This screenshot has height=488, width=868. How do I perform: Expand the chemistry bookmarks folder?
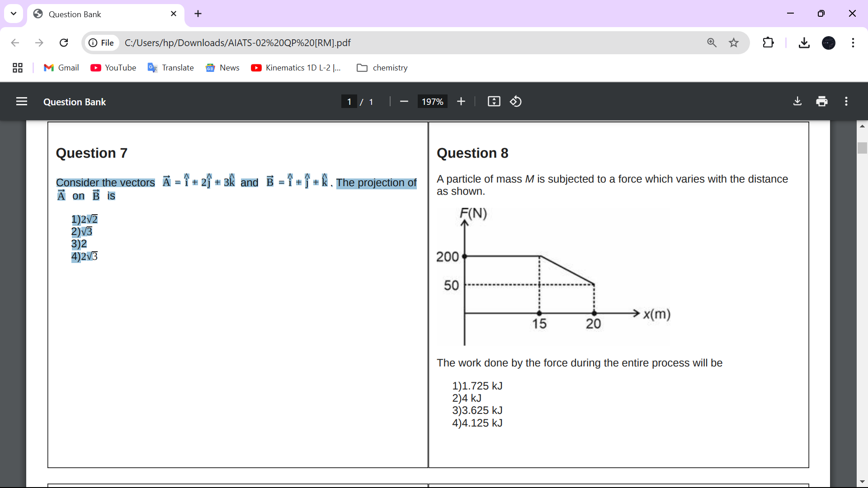pyautogui.click(x=382, y=68)
